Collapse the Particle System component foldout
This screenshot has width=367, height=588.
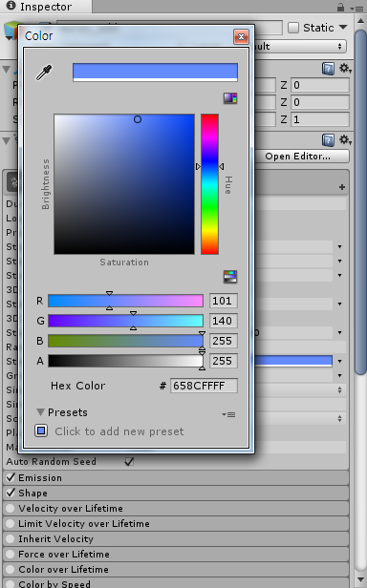6,141
